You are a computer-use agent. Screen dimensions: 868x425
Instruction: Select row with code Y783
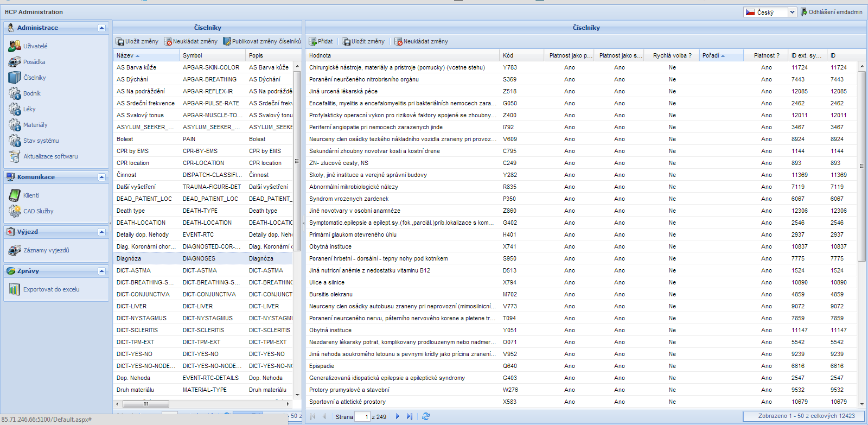[x=582, y=67]
